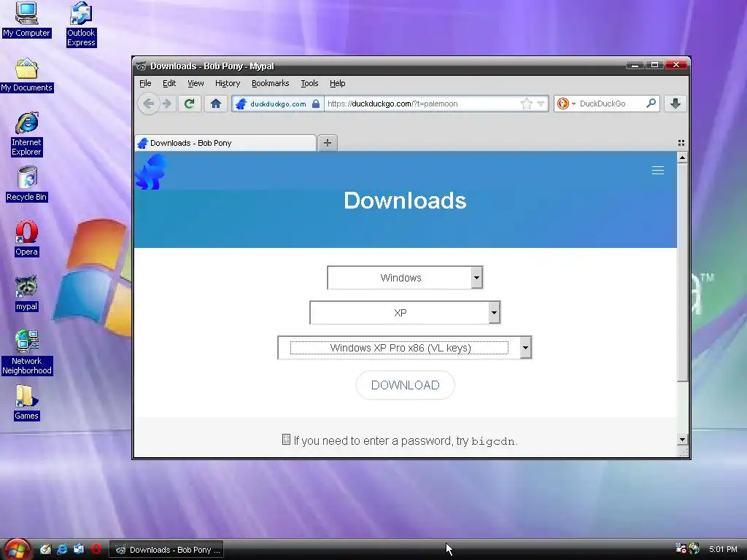This screenshot has width=747, height=560.
Task: Open the Games folder shortcut
Action: (x=27, y=402)
